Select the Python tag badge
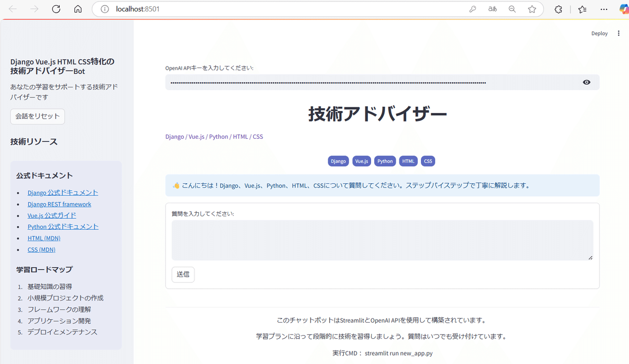Viewport: 629px width, 364px height. (x=385, y=161)
